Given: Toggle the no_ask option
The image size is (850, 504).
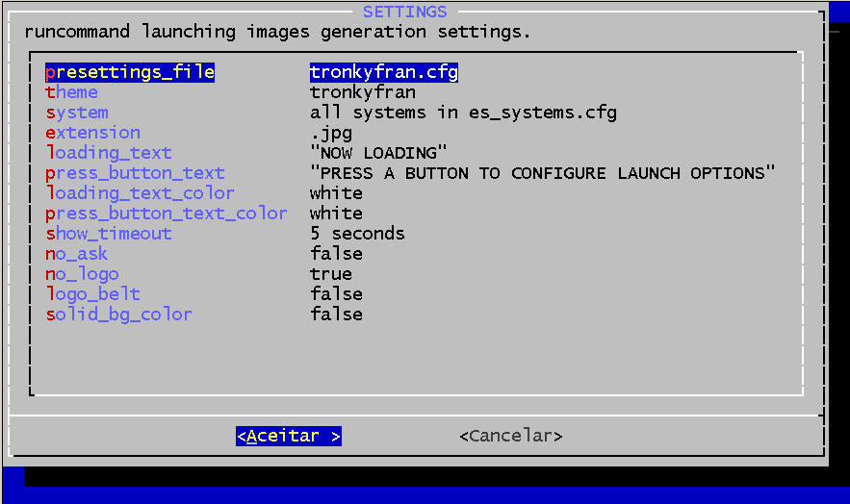Looking at the screenshot, I should click(77, 254).
